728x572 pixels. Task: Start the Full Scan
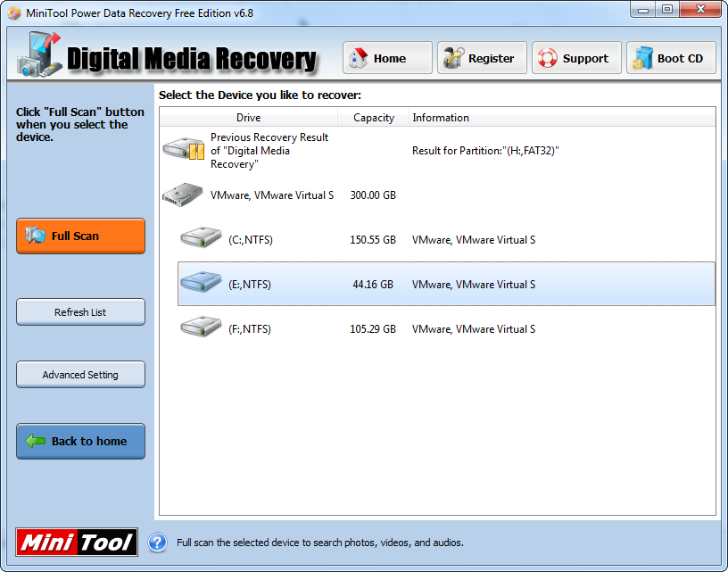[81, 236]
